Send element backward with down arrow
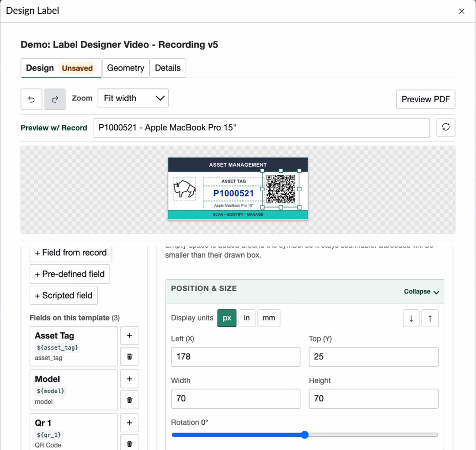This screenshot has width=476, height=450. pyautogui.click(x=411, y=319)
